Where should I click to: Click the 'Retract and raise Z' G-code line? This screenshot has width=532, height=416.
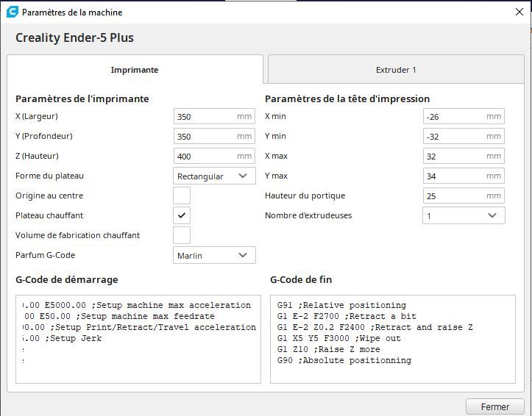pyautogui.click(x=375, y=327)
